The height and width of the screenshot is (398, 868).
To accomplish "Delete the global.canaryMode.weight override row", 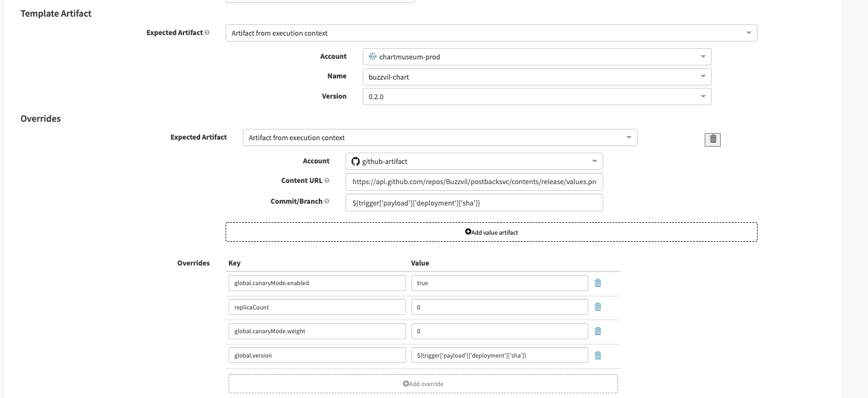I will coord(598,331).
